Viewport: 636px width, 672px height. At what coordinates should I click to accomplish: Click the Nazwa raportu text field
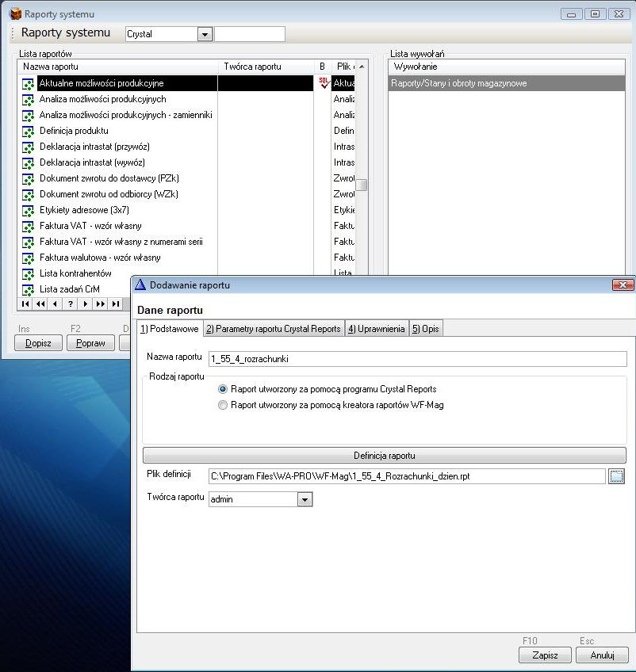[x=416, y=359]
